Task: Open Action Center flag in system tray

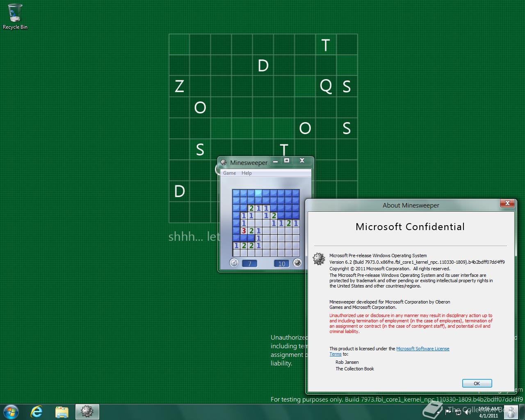Action: (x=448, y=412)
